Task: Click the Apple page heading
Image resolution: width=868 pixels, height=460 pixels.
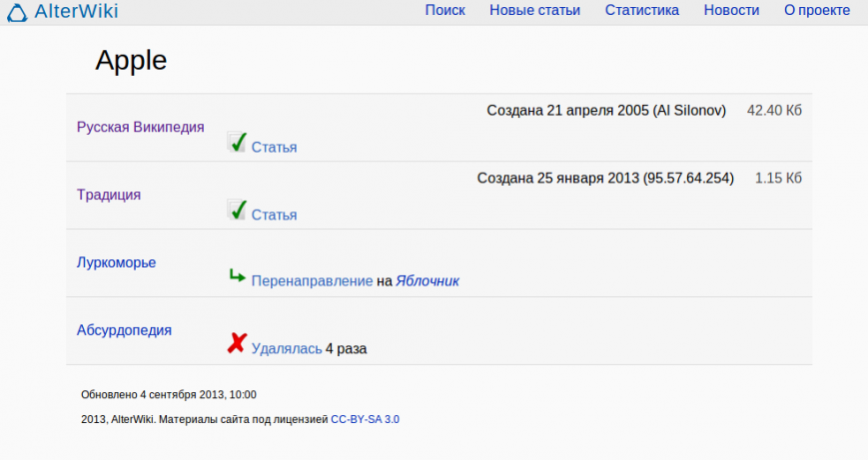Action: (x=131, y=60)
